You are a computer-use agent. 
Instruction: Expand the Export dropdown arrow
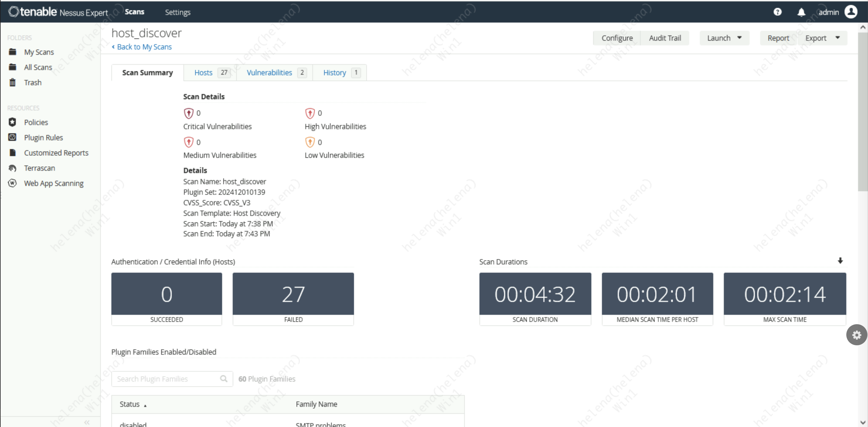pyautogui.click(x=837, y=38)
